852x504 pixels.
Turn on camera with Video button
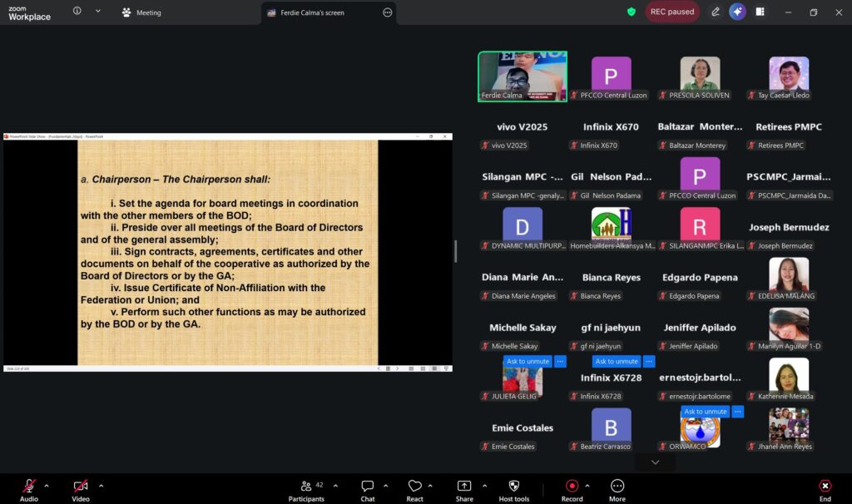point(81,489)
